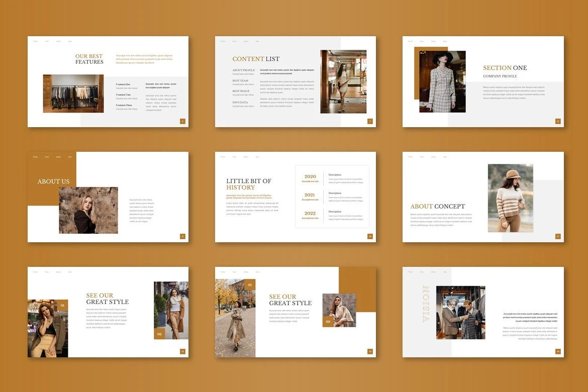Open the ABOUT PROFILE entry in Content List
The width and height of the screenshot is (588, 392).
(243, 70)
